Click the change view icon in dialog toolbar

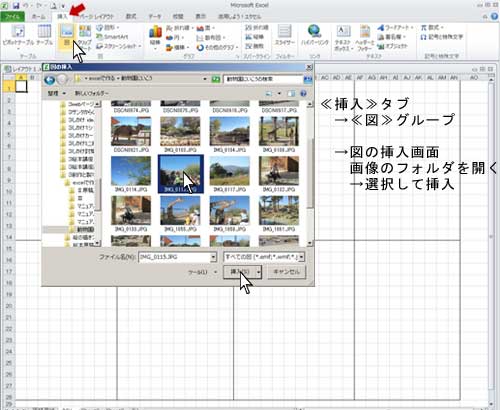[269, 93]
